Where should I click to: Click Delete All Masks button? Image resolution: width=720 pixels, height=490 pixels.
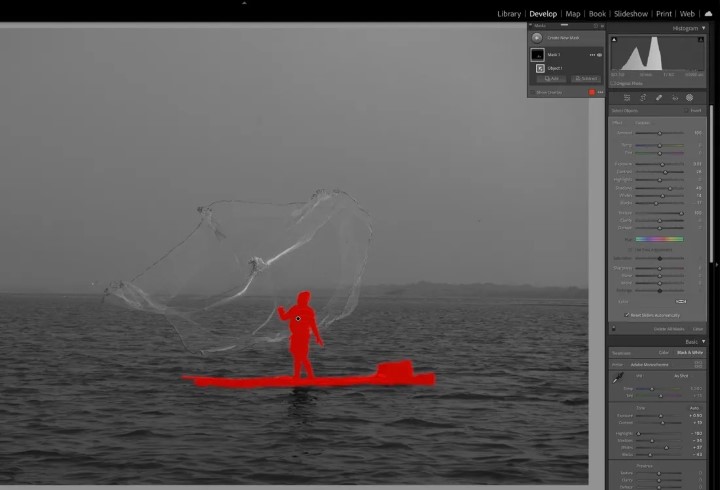click(669, 329)
